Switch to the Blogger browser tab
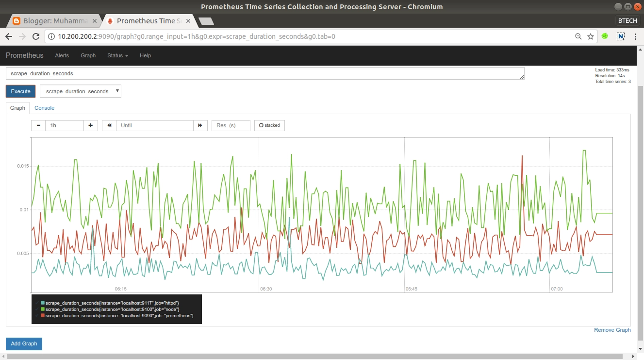The height and width of the screenshot is (360, 644). click(55, 21)
